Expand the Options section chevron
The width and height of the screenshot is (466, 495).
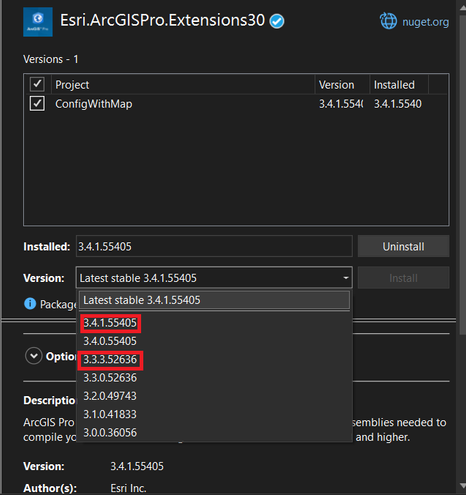pos(34,356)
